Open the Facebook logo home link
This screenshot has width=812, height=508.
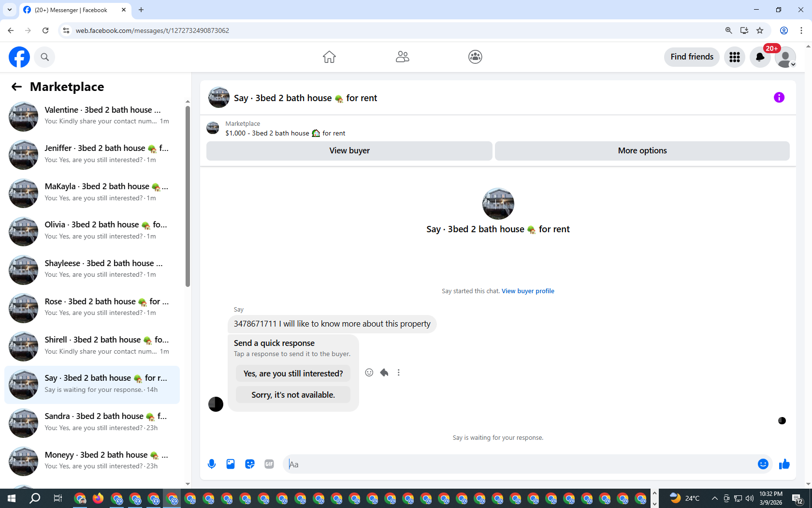[19, 57]
